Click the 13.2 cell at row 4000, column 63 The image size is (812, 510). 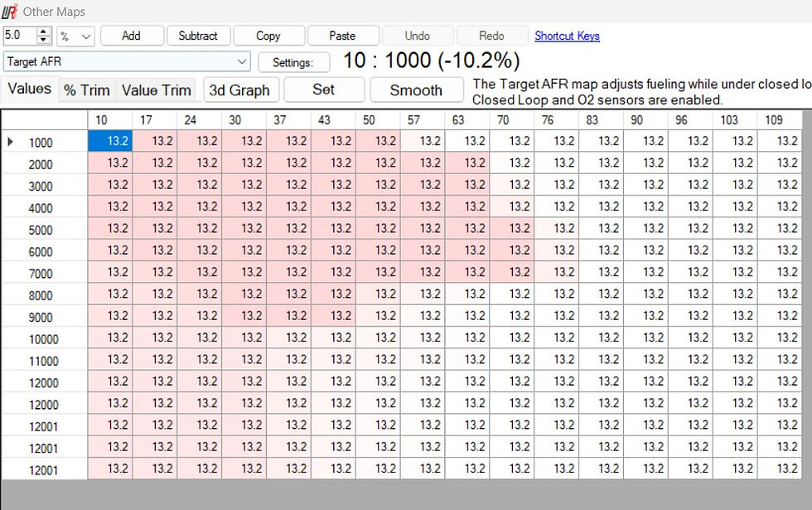click(x=466, y=206)
